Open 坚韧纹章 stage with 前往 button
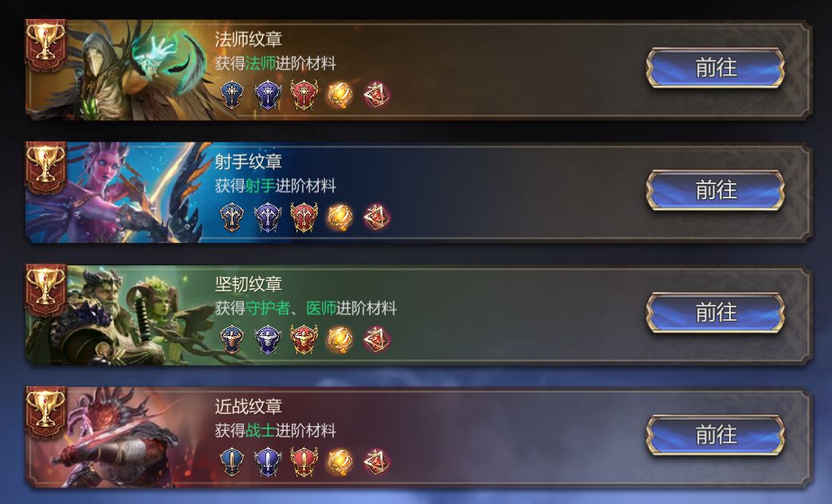This screenshot has width=832, height=504. click(x=716, y=313)
